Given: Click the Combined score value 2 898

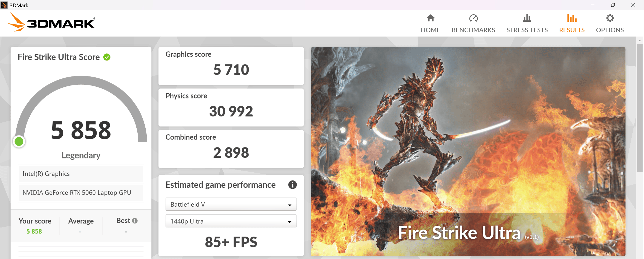Looking at the screenshot, I should pos(231,153).
